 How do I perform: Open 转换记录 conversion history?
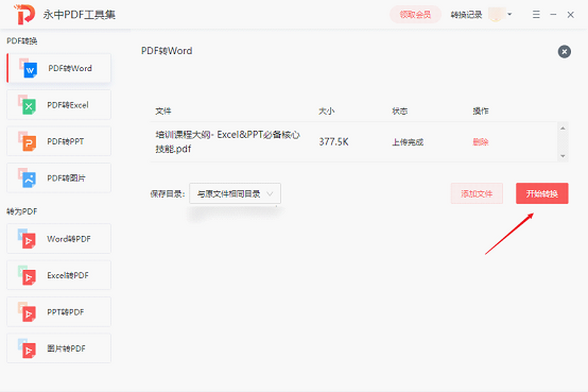coord(466,15)
